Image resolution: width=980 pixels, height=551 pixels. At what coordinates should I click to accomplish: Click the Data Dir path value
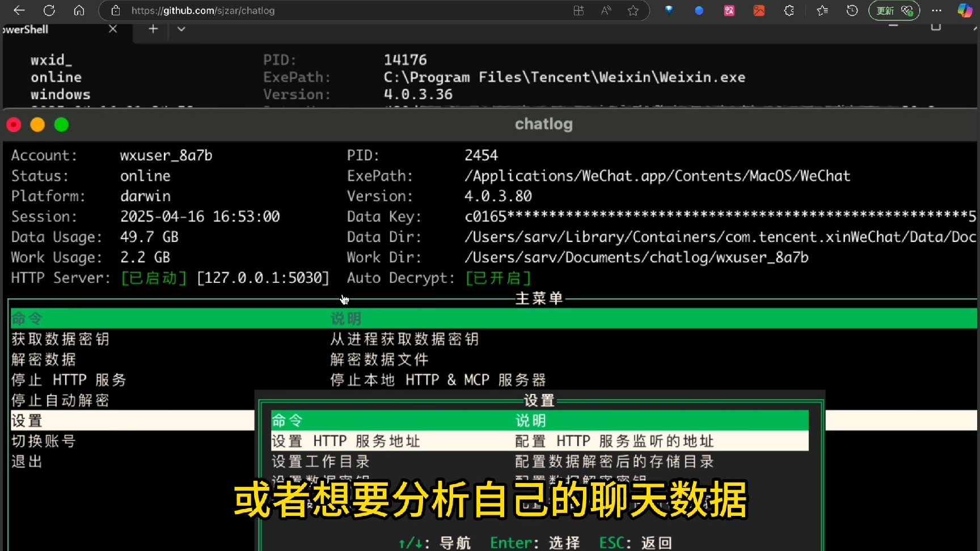[x=720, y=237]
